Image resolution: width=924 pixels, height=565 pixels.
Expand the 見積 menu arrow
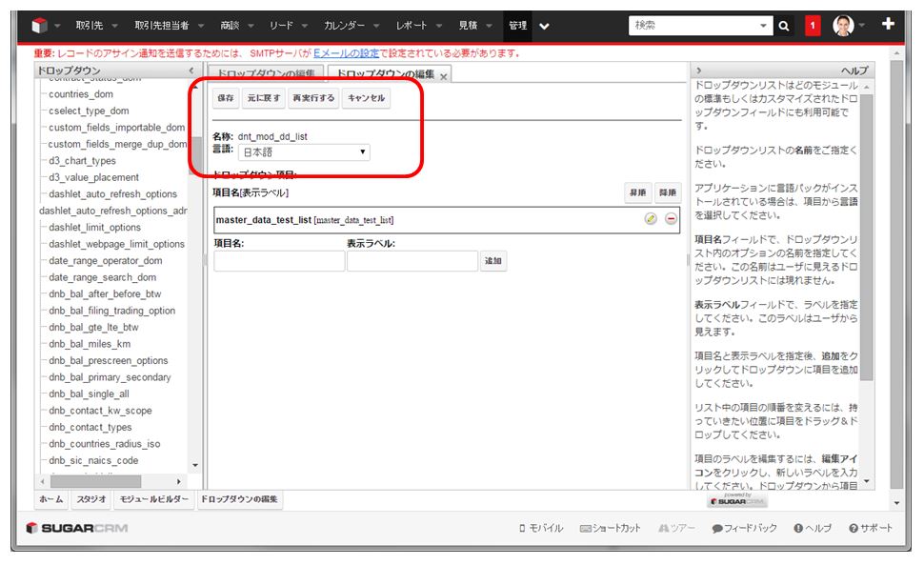(x=489, y=26)
